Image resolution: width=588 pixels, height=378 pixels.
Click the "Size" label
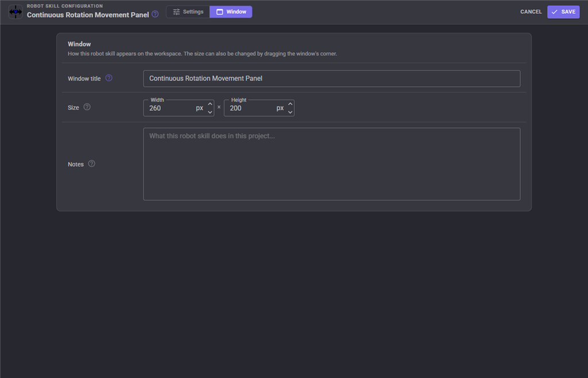coord(73,107)
